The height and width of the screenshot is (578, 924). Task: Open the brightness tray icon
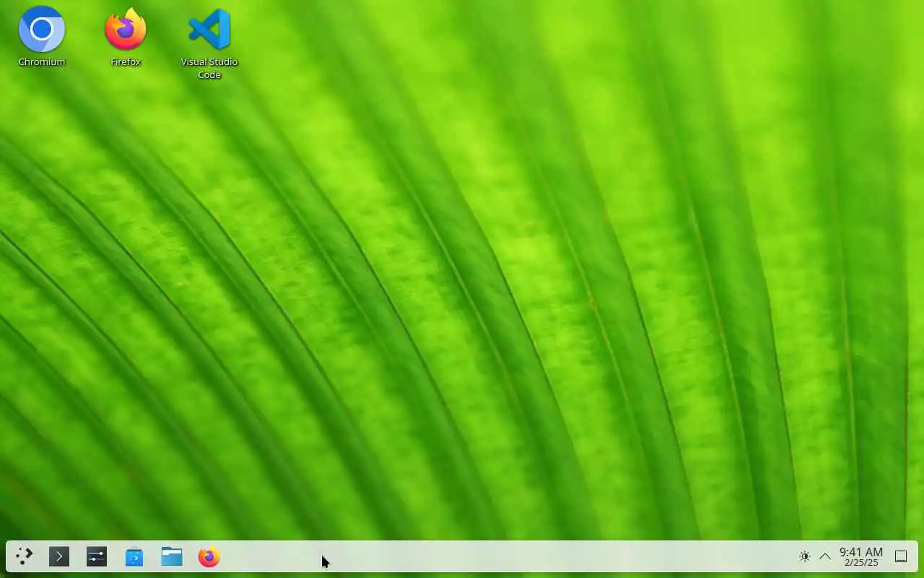tap(805, 556)
